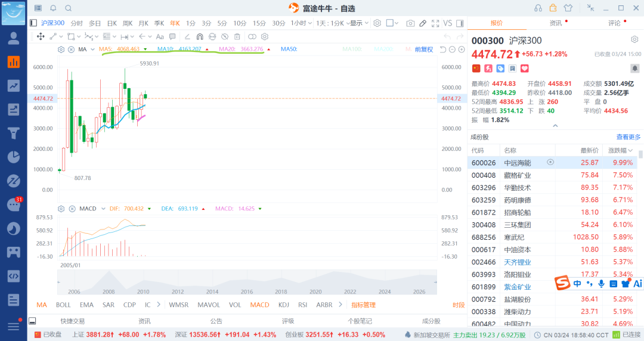Select the 日K chart period
Viewport: 644px width, 341px height.
tap(112, 23)
